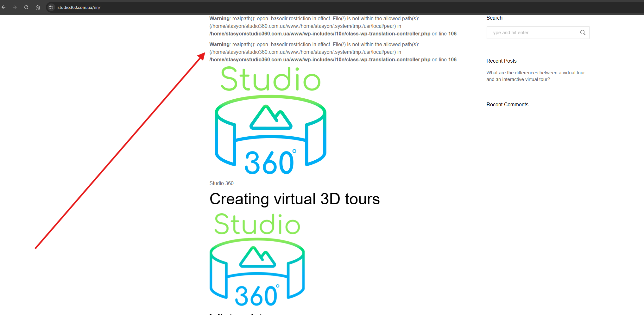Click the 'Creating virtual 3D tours' heading
Viewport: 644px width, 315px height.
(294, 199)
